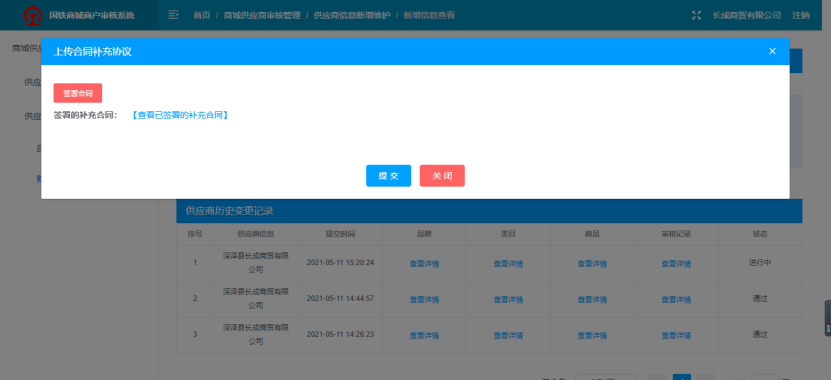Screen dimensions: 831x380
Task: Open row 1 类目 查看详情 link
Action: point(508,264)
